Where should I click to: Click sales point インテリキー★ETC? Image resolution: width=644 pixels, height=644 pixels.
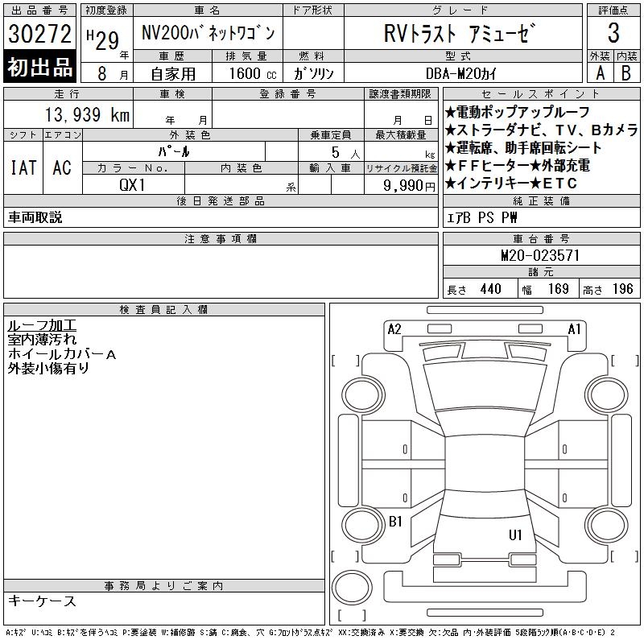pyautogui.click(x=511, y=183)
